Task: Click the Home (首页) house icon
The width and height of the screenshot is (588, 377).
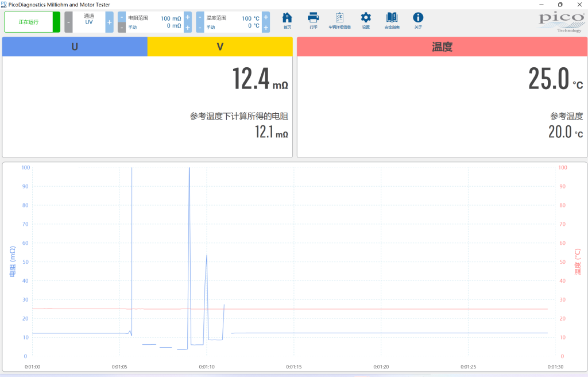Action: pos(287,21)
